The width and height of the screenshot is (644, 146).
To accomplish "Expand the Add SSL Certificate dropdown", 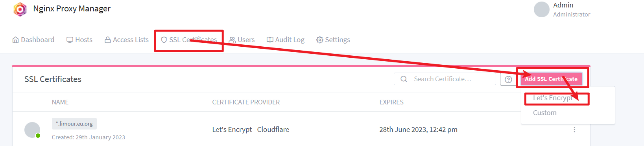I will [551, 79].
